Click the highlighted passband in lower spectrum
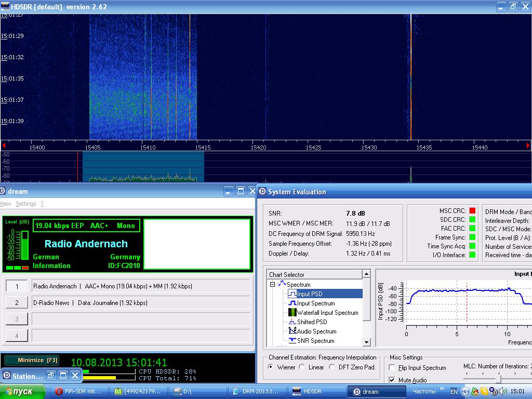This screenshot has width=532, height=399. (143, 167)
